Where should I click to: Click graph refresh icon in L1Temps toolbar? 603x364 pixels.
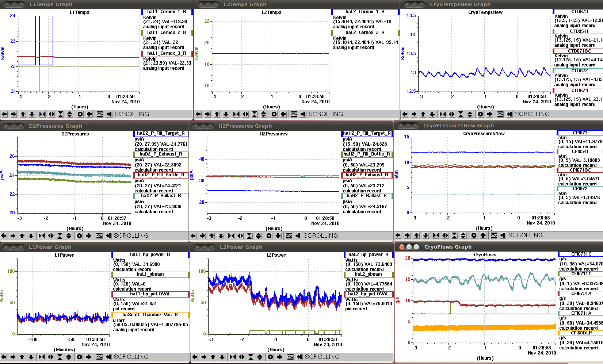point(100,114)
